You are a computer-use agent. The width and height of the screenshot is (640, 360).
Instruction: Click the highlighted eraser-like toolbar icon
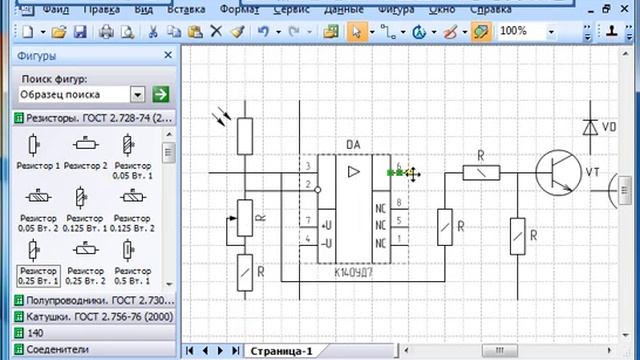pos(481,31)
